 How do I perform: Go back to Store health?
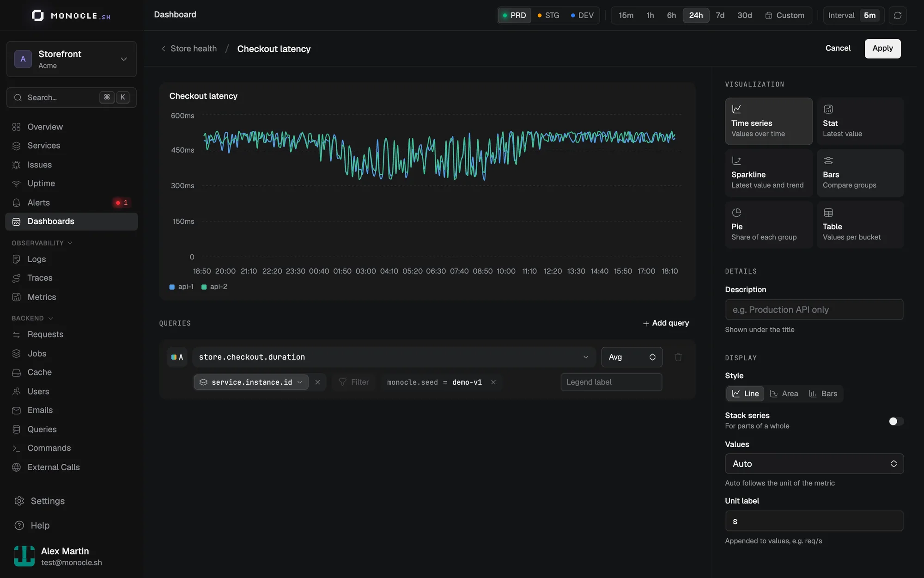[x=189, y=49]
